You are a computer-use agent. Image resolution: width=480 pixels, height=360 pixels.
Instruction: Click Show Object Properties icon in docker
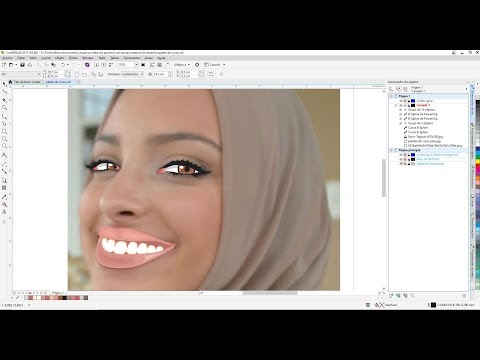point(391,89)
